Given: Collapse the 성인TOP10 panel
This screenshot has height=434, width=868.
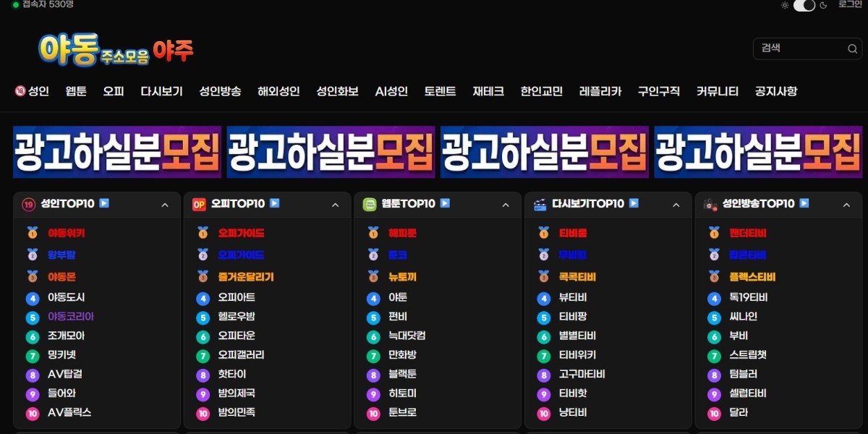Looking at the screenshot, I should pos(165,205).
